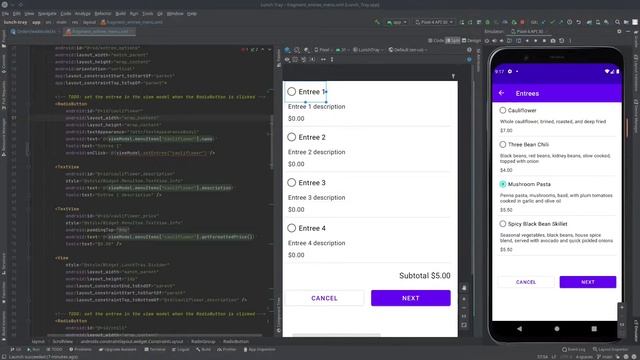Zoom in the layout preview with plus icon

click(464, 299)
